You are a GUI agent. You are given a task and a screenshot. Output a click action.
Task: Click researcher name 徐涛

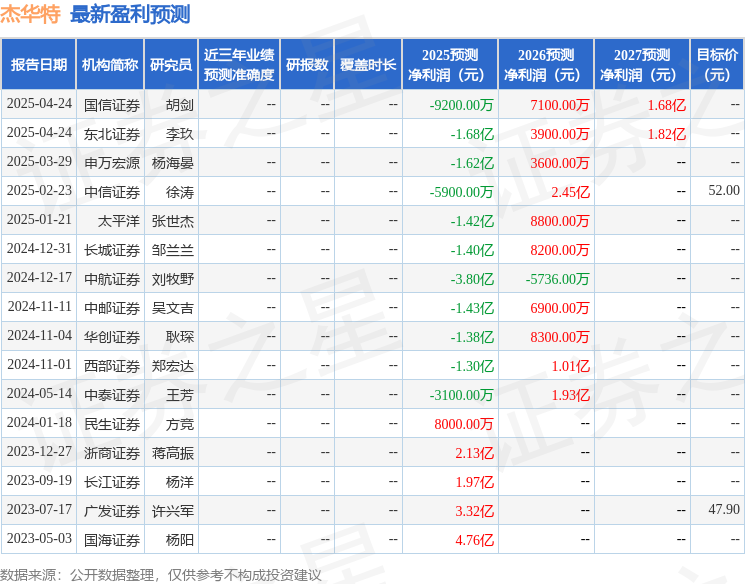[x=180, y=192]
